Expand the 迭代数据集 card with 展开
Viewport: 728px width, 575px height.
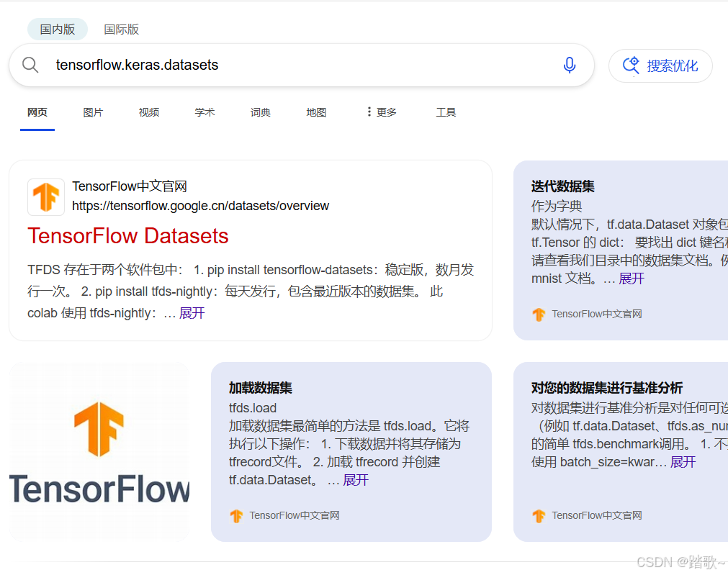[x=632, y=279]
